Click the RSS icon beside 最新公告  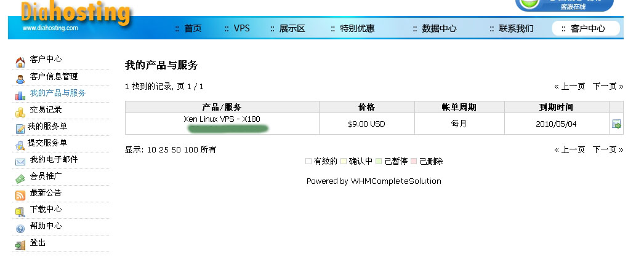pyautogui.click(x=20, y=195)
